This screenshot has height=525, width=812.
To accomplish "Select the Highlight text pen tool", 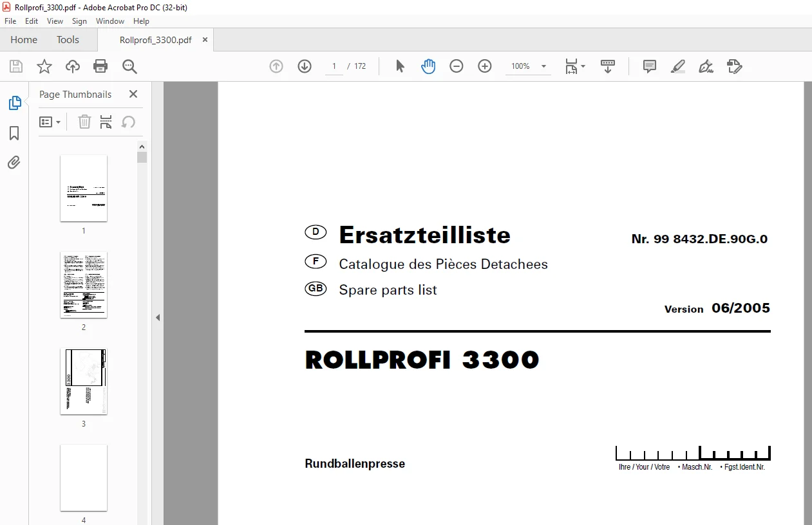I will point(678,66).
